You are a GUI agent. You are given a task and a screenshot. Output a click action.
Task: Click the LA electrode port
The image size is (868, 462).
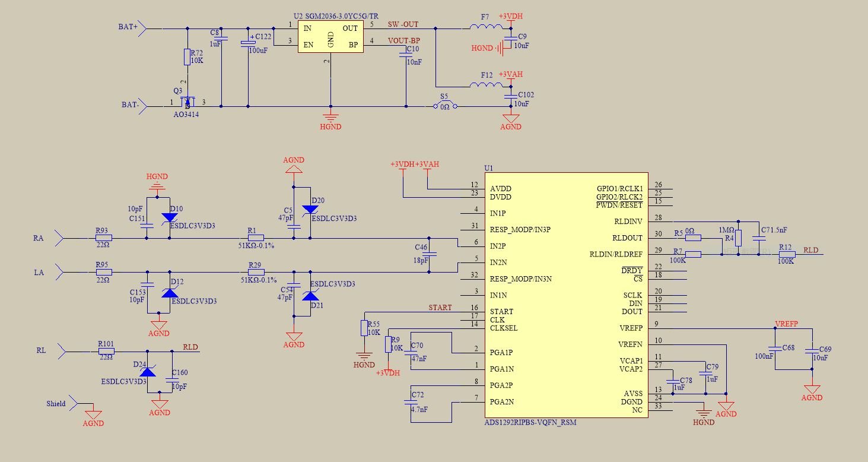59,272
